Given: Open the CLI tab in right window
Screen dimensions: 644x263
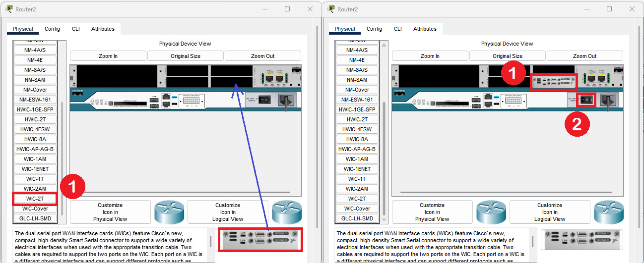Looking at the screenshot, I should tap(397, 29).
